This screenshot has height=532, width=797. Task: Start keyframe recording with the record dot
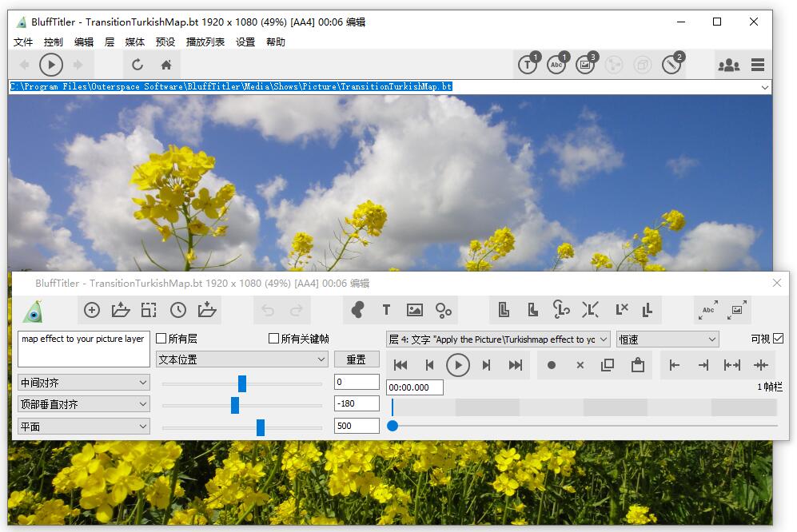pos(550,364)
